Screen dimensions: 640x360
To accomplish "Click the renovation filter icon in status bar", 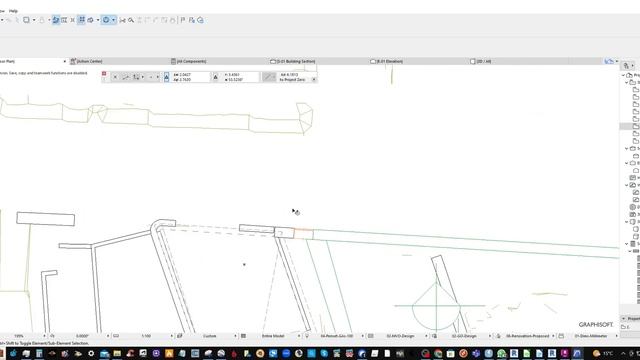I will point(498,336).
